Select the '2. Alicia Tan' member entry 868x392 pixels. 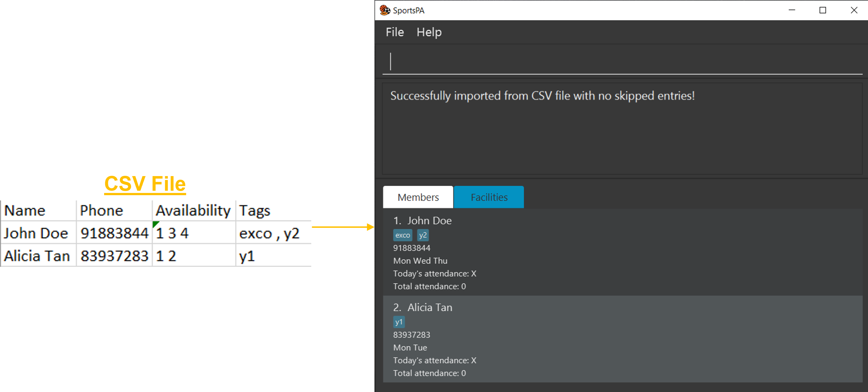click(623, 339)
